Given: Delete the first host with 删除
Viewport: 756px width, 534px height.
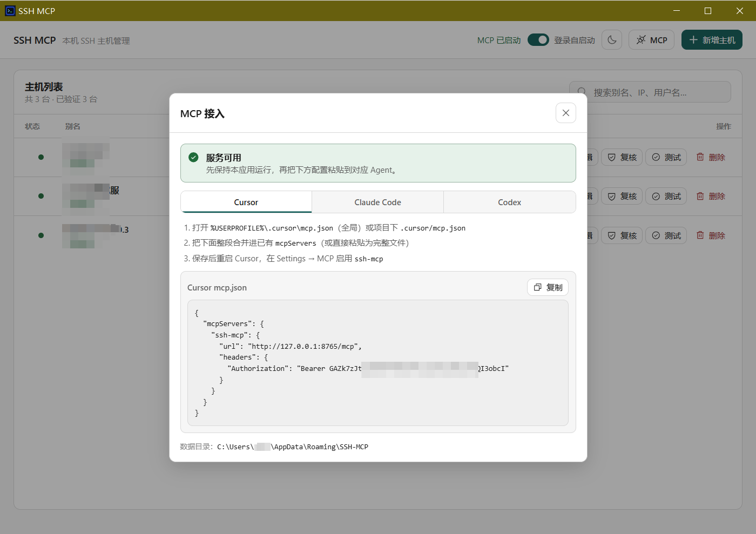Looking at the screenshot, I should click(711, 157).
